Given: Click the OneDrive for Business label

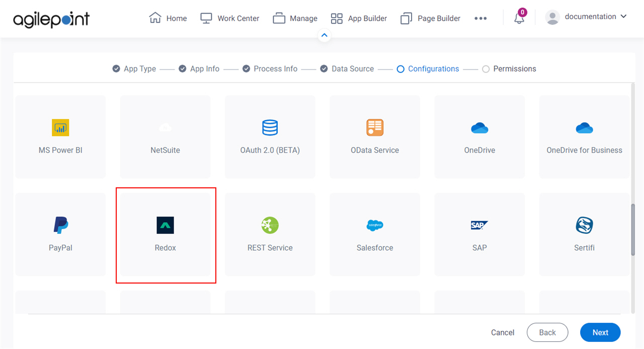Looking at the screenshot, I should pos(584,150).
